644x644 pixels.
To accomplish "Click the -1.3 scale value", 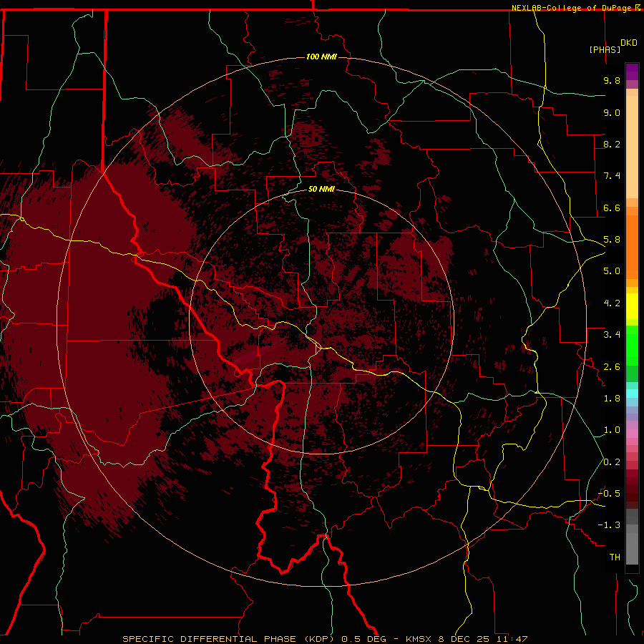I will [x=609, y=525].
